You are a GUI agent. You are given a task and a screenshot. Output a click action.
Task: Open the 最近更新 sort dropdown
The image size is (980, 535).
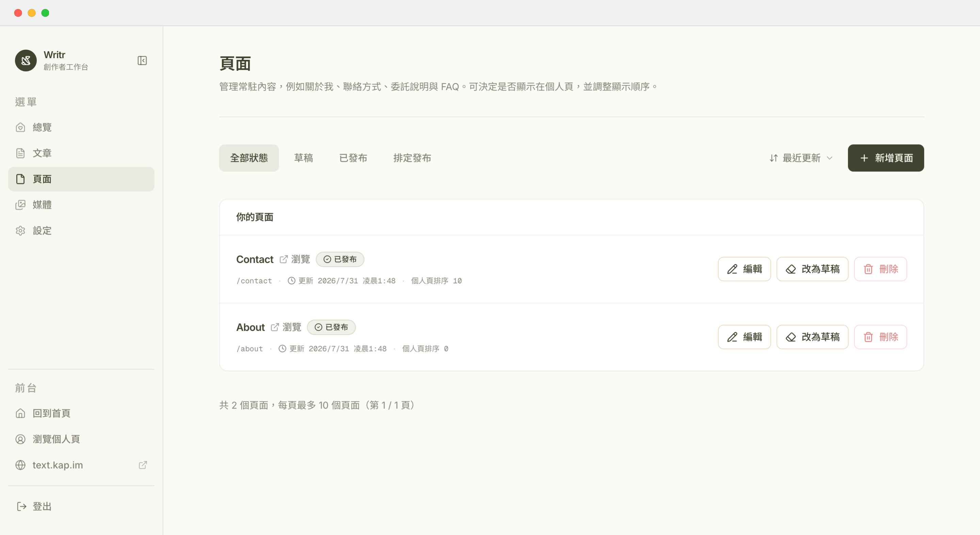[x=801, y=158]
